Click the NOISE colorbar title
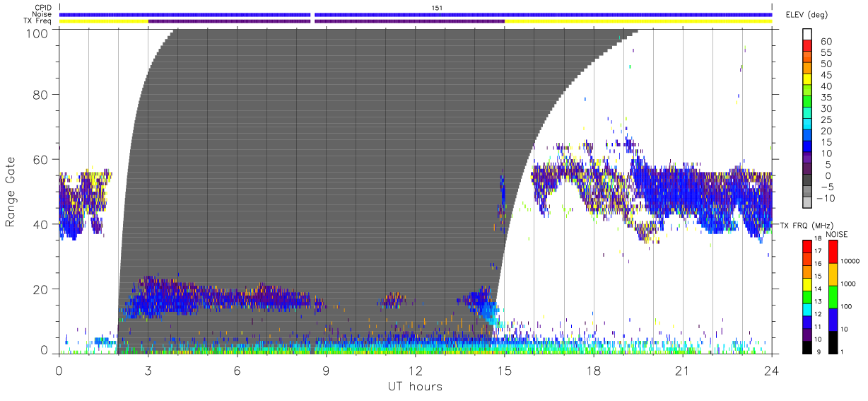 click(x=836, y=234)
